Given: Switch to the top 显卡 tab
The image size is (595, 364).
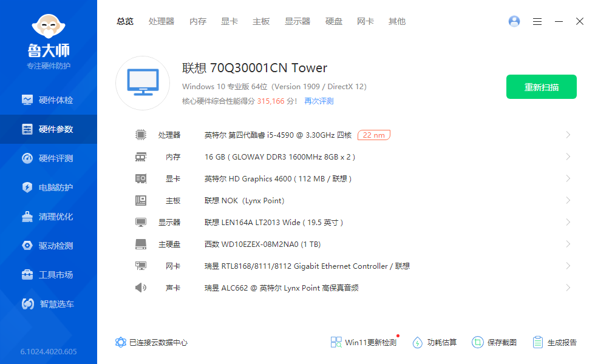Looking at the screenshot, I should (x=229, y=22).
